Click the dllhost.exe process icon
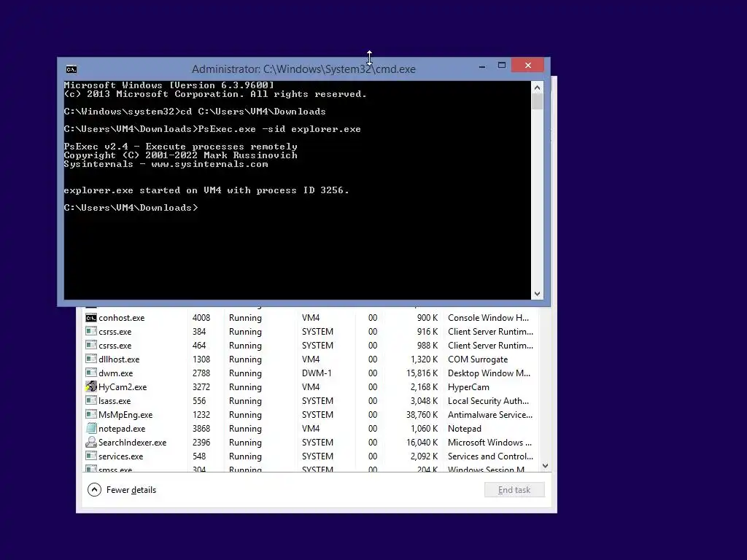Image resolution: width=747 pixels, height=560 pixels. (91, 359)
